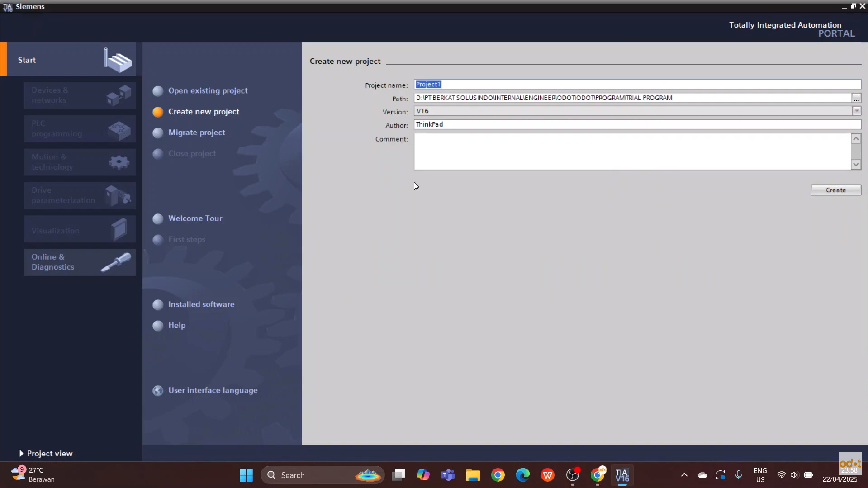
Task: Show hidden system tray icons
Action: [x=684, y=475]
